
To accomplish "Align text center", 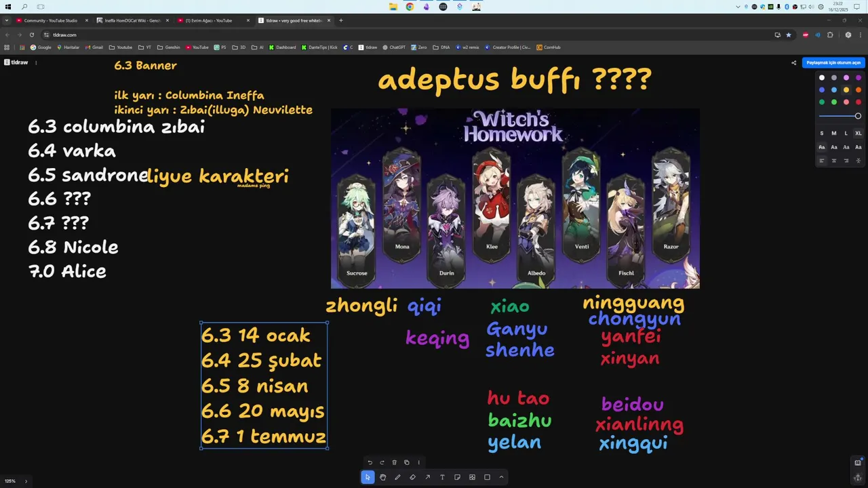I will pyautogui.click(x=834, y=161).
